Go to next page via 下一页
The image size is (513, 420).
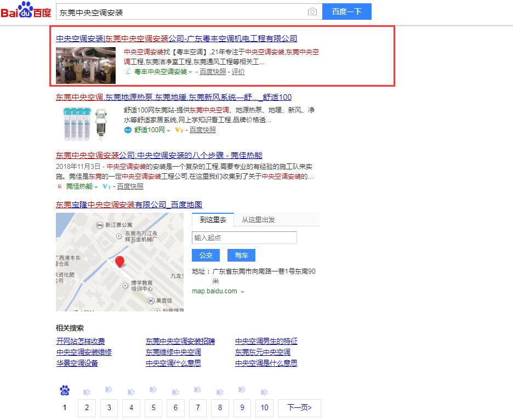(x=299, y=407)
